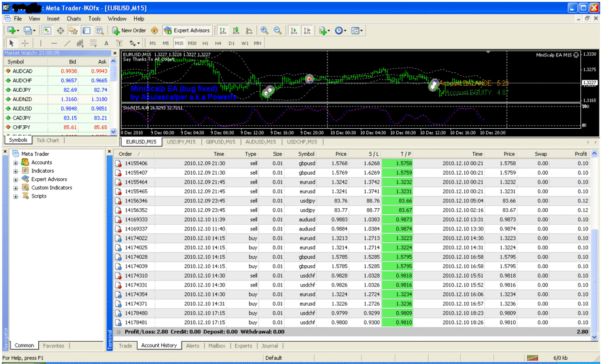Switch to GBPUSD,M15 chart tab

pos(220,142)
